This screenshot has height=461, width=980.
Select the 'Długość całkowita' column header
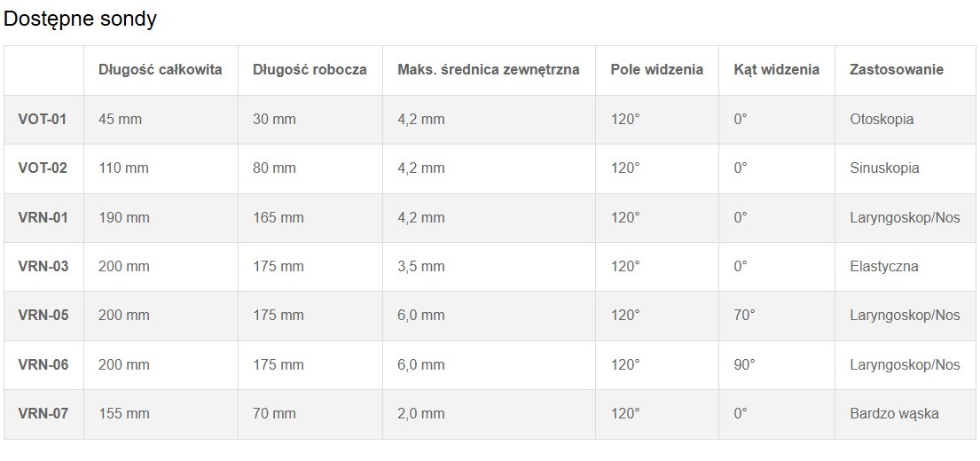pos(160,69)
